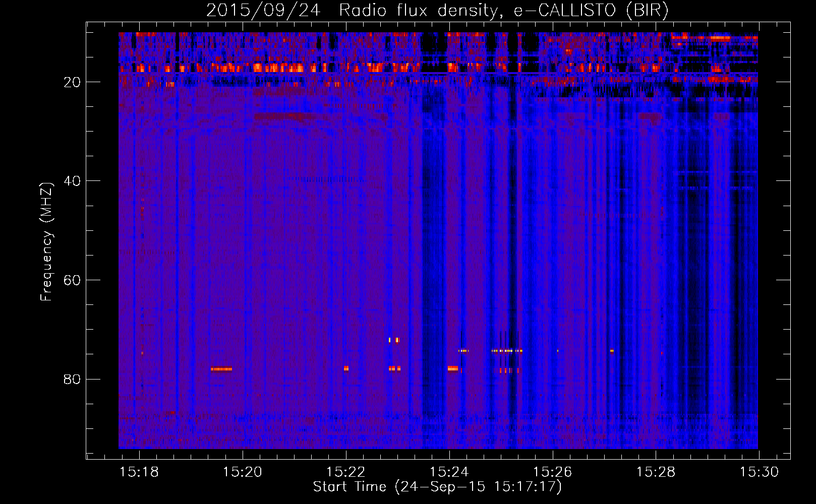
Task: Click the 15:22 time tick label
Action: (x=346, y=472)
